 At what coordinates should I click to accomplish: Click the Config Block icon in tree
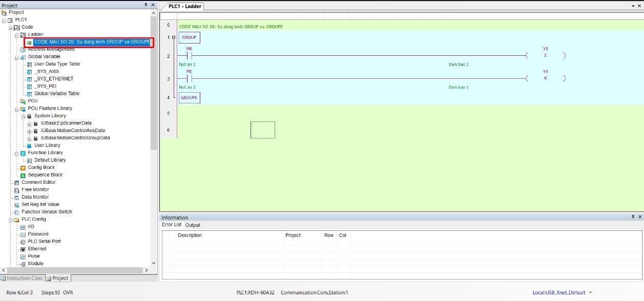click(23, 167)
